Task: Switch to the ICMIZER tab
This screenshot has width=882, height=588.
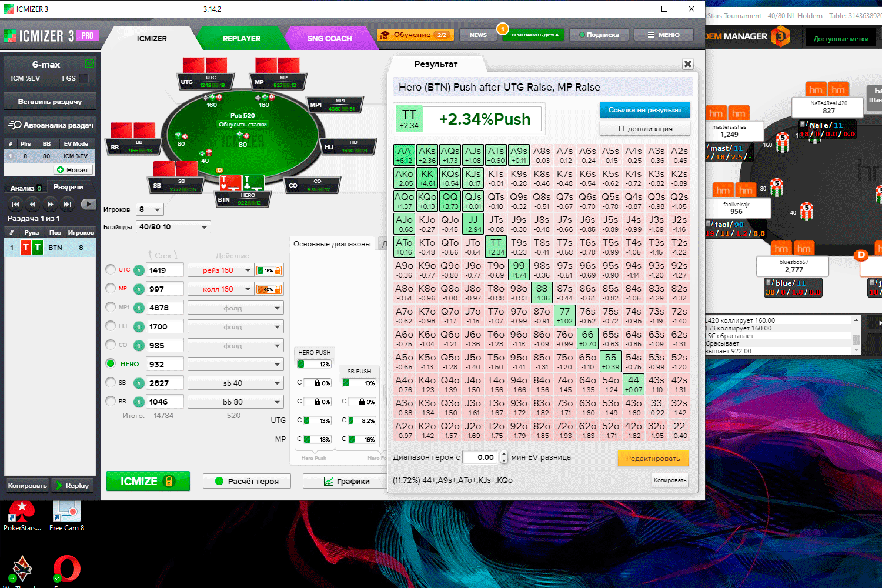Action: point(152,38)
